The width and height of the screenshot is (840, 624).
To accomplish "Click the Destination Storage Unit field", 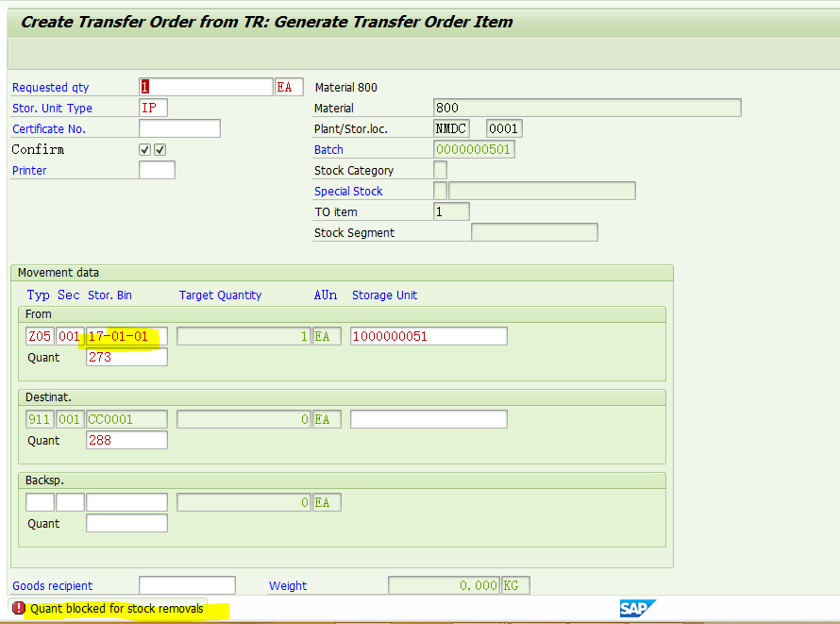I will (x=428, y=419).
